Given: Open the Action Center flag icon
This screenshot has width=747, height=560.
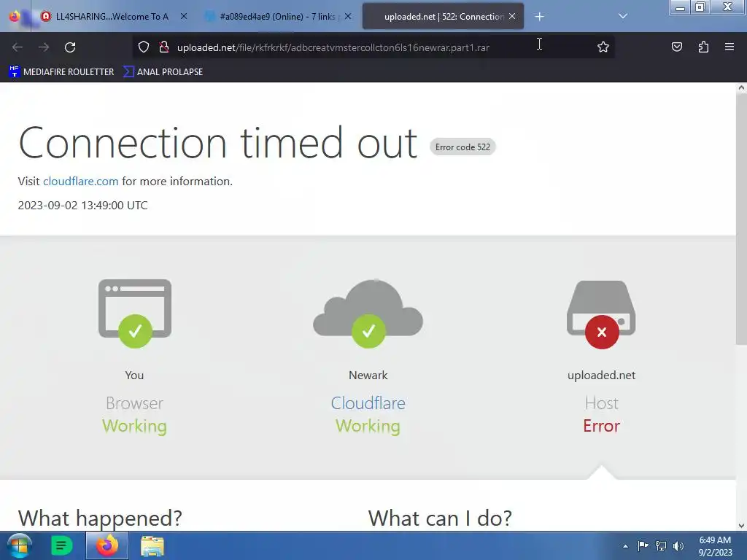Looking at the screenshot, I should click(x=643, y=545).
